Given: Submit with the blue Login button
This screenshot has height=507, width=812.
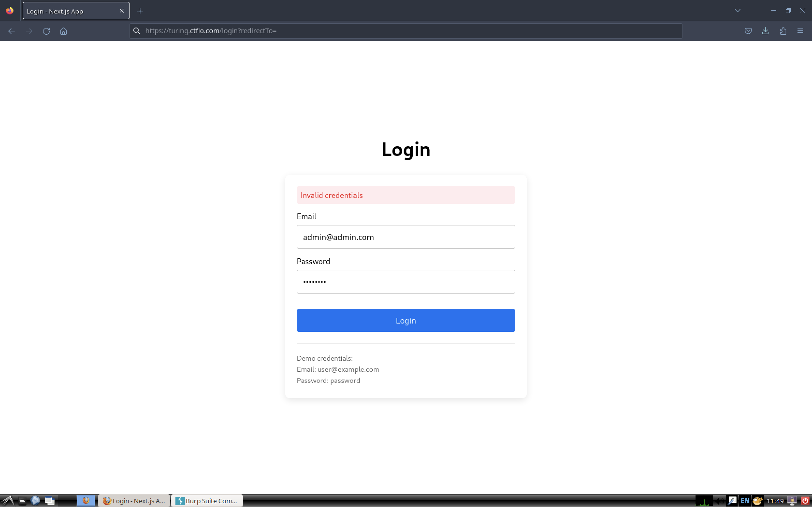Looking at the screenshot, I should pos(406,320).
